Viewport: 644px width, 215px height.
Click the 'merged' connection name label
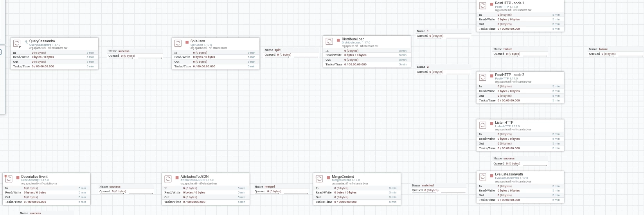(x=270, y=187)
